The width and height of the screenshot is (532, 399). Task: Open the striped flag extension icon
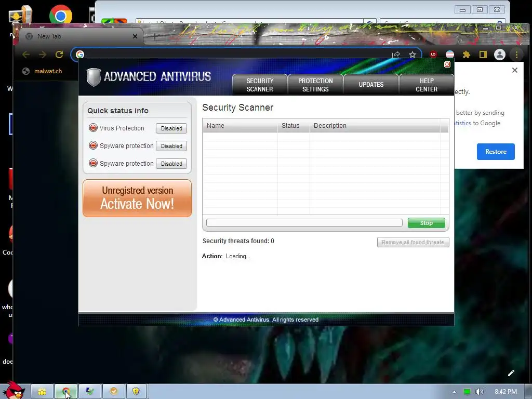450,55
